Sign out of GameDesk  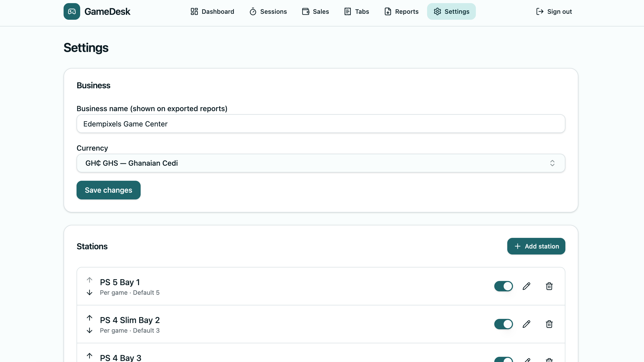554,11
